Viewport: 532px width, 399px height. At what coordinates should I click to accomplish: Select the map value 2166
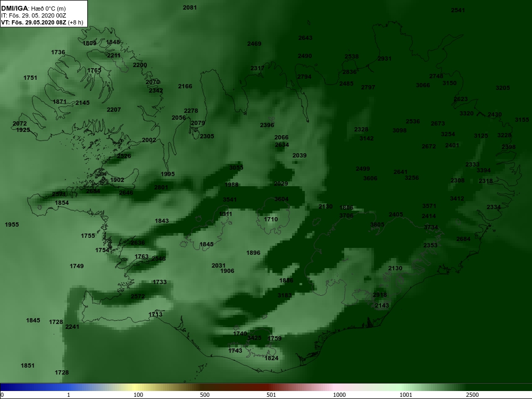[x=185, y=87]
